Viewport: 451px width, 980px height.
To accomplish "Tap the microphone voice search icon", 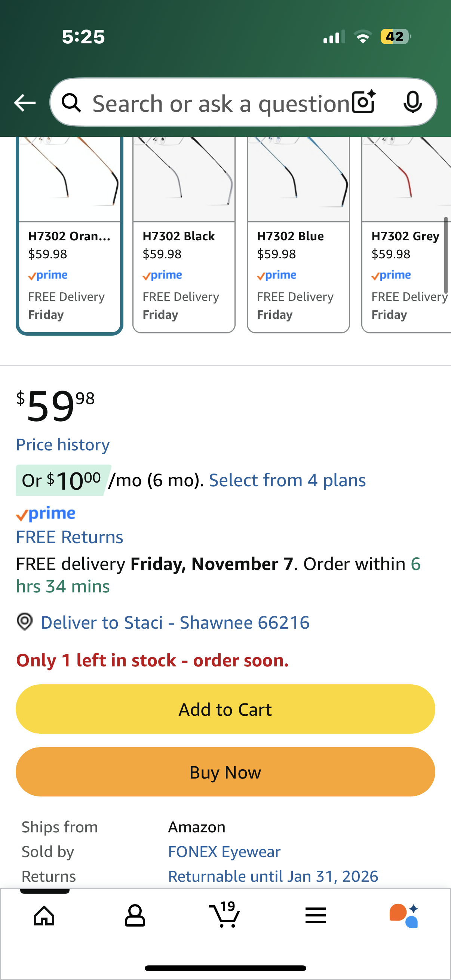I will [412, 102].
